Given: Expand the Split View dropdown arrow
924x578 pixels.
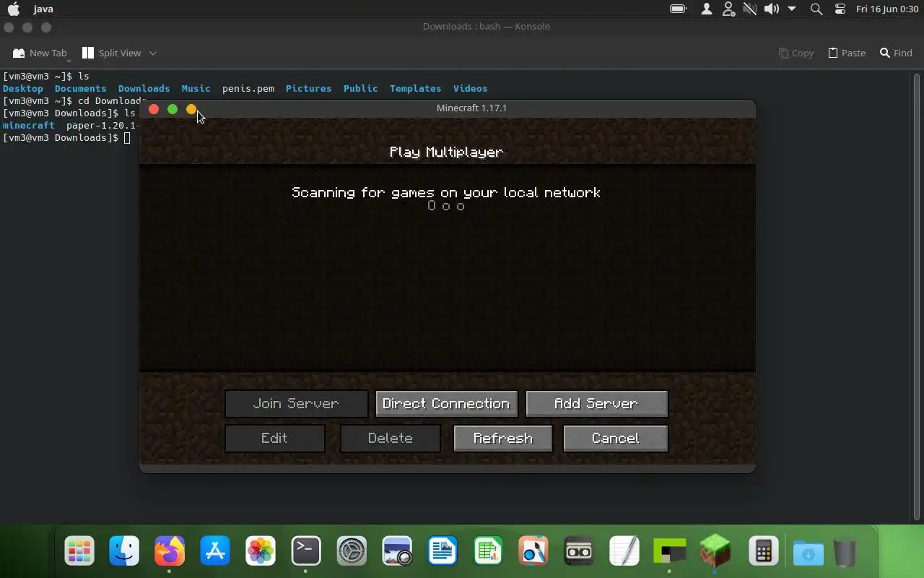Looking at the screenshot, I should point(152,53).
